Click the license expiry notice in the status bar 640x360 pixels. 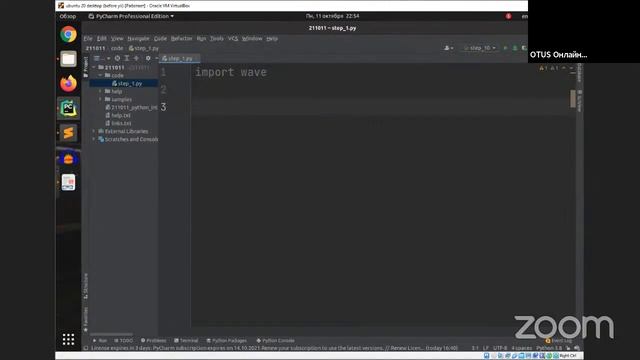pyautogui.click(x=274, y=348)
